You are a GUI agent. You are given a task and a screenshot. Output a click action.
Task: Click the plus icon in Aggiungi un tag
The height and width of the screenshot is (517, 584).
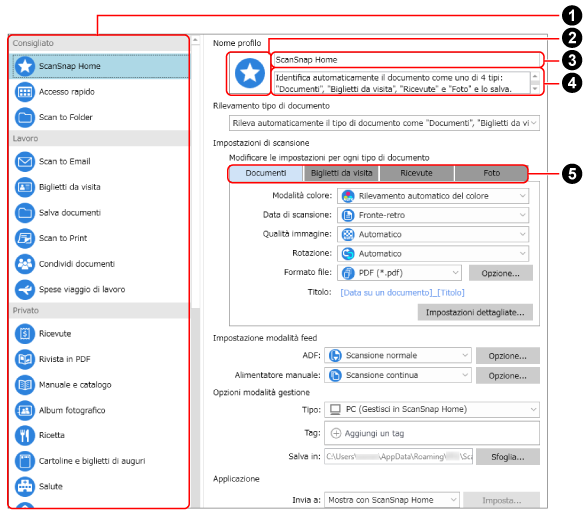click(336, 434)
